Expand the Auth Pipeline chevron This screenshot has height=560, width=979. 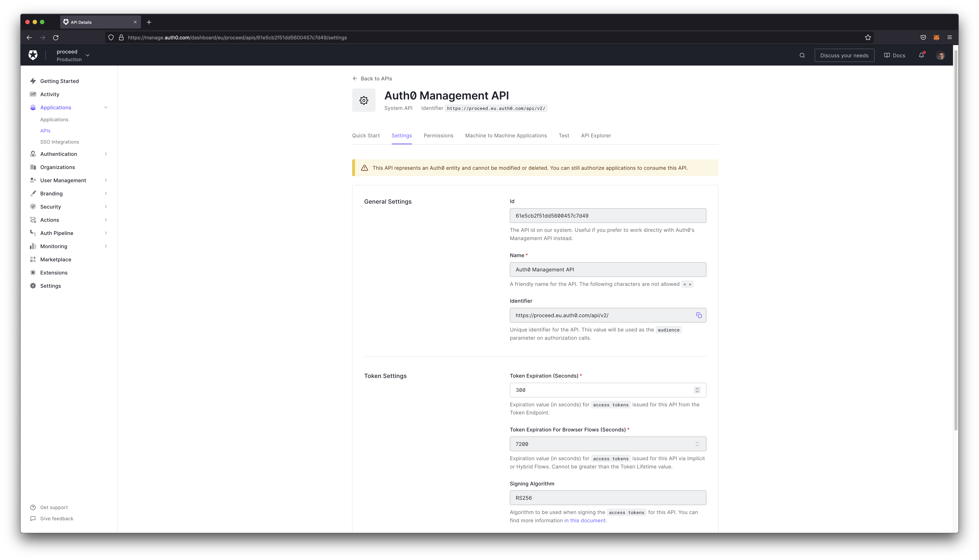tap(106, 233)
